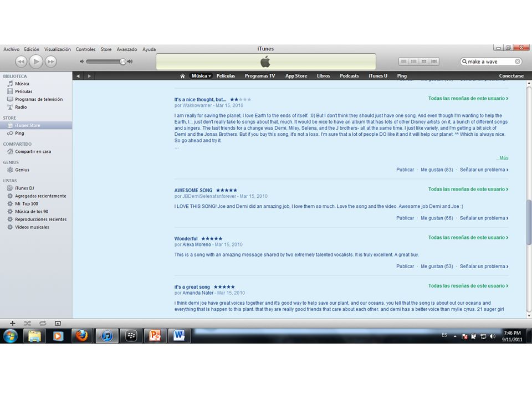Screen dimensions: 532x399
Task: Open the Archivo menu
Action: (11, 49)
